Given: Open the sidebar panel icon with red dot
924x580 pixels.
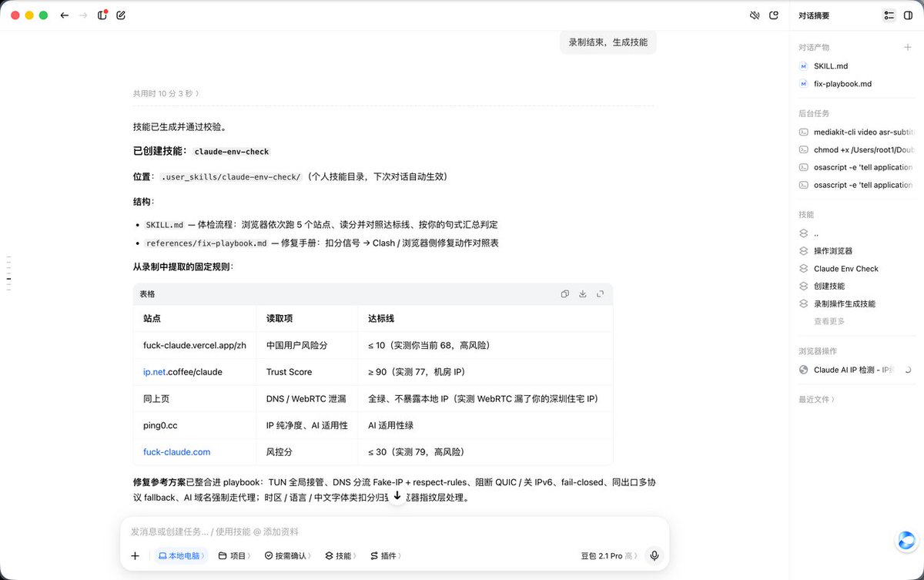Looking at the screenshot, I should coord(102,15).
